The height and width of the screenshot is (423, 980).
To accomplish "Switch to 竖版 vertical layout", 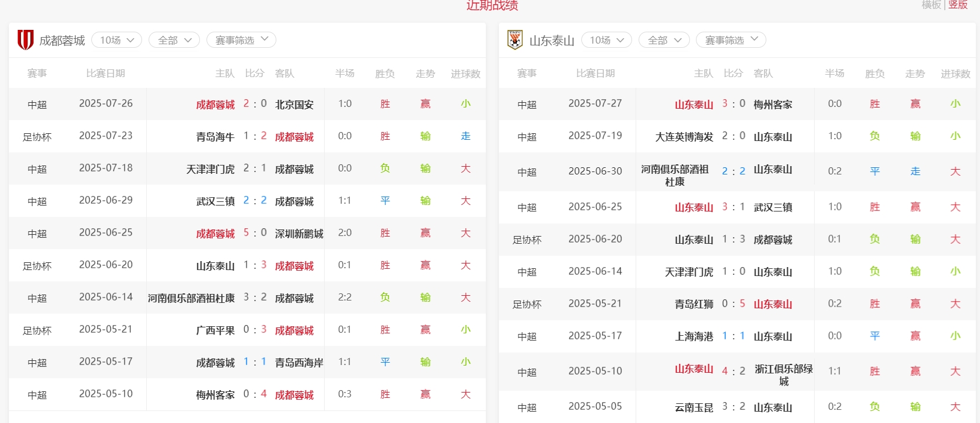I will pos(958,5).
